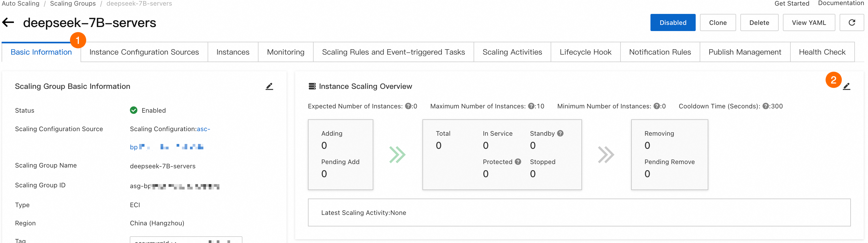Edit Instance Scaling Overview pencil icon

point(846,87)
